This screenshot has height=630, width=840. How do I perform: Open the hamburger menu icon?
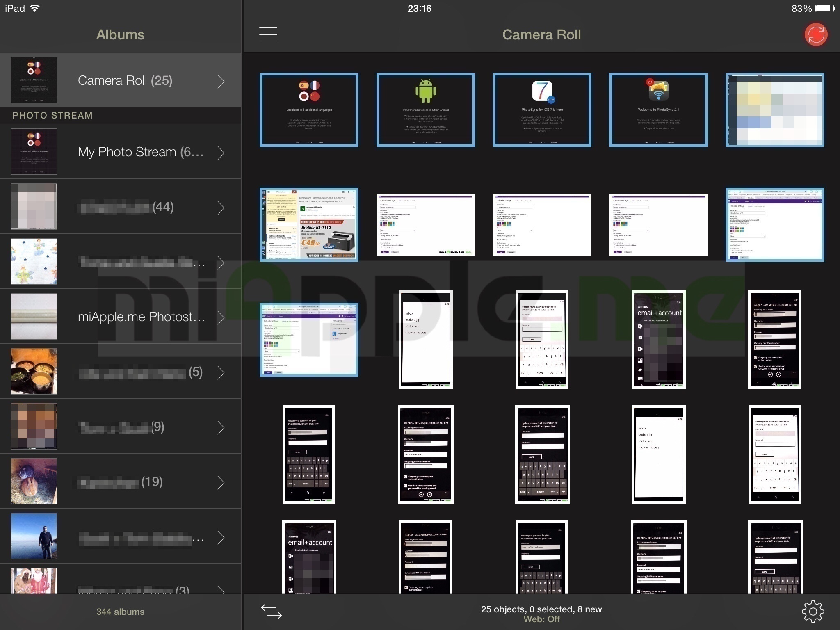(268, 34)
